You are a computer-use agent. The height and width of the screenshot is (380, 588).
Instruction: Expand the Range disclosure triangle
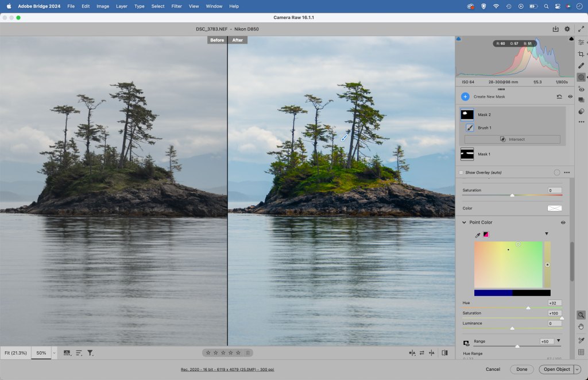coord(558,340)
